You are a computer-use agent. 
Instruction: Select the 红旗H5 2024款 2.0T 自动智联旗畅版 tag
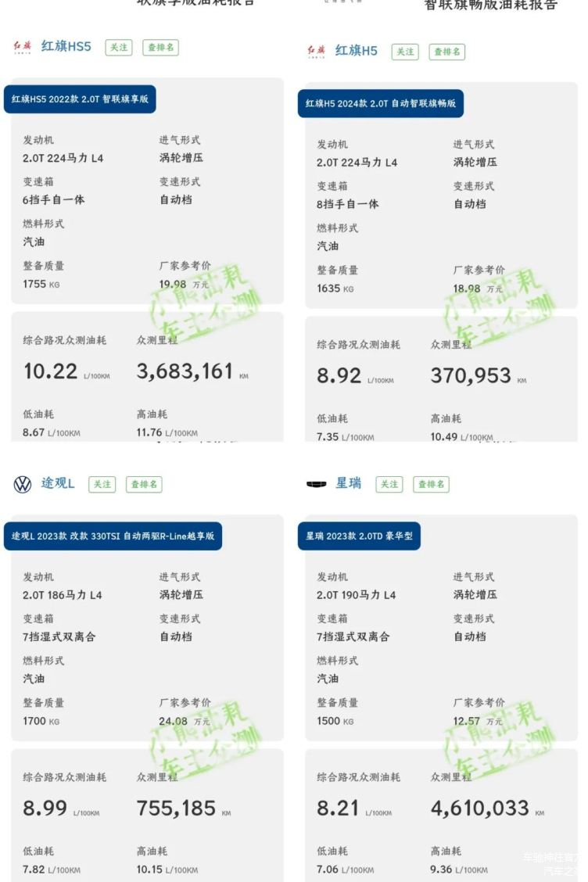click(x=381, y=103)
